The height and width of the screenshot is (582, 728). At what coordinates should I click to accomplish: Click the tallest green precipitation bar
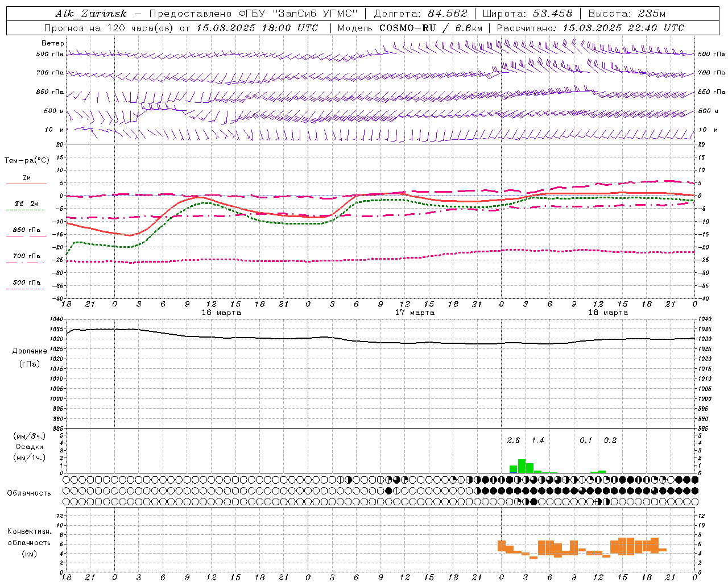click(x=522, y=466)
